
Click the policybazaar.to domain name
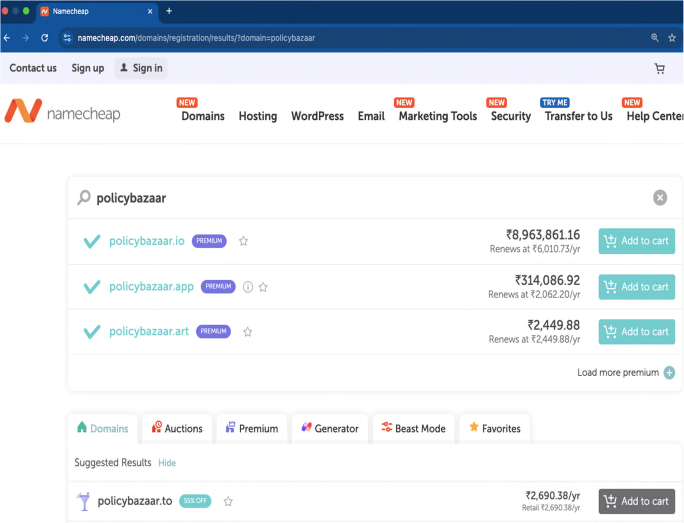(x=135, y=501)
